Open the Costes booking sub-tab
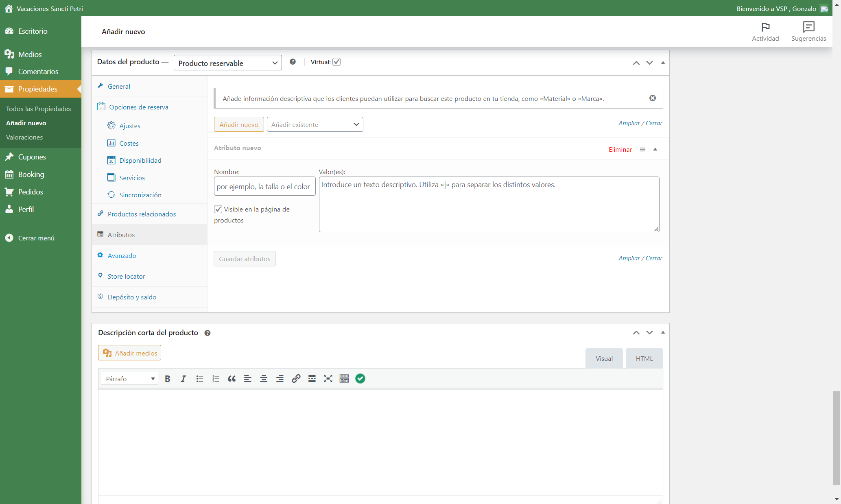Image resolution: width=841 pixels, height=504 pixels. point(129,143)
